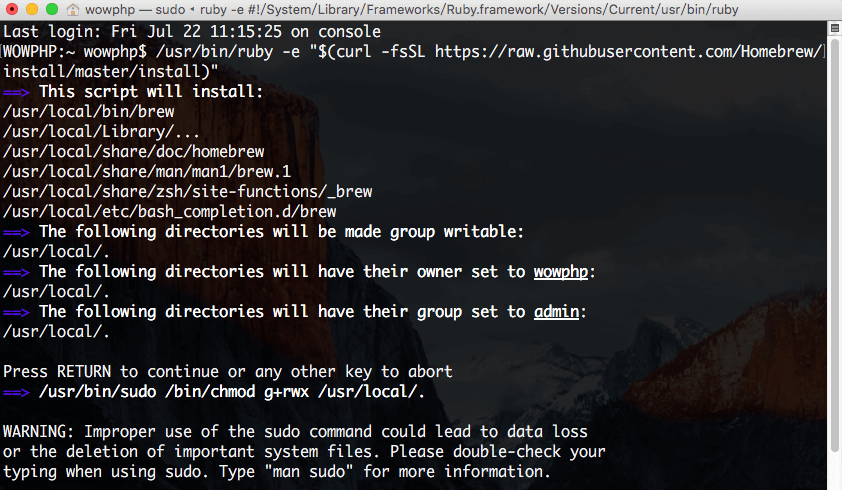Click the 'Press RETURN to continue' prompt line
This screenshot has height=490, width=842.
point(228,372)
